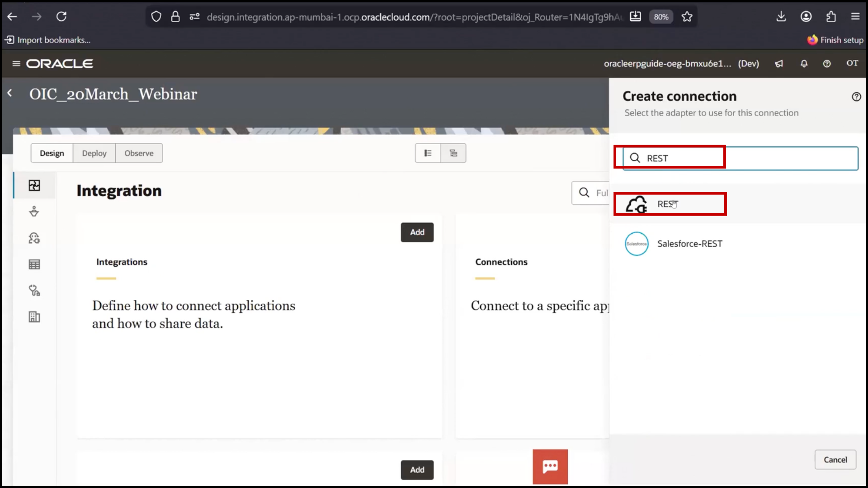The width and height of the screenshot is (868, 488).
Task: Click the address bar URL
Action: click(x=414, y=17)
